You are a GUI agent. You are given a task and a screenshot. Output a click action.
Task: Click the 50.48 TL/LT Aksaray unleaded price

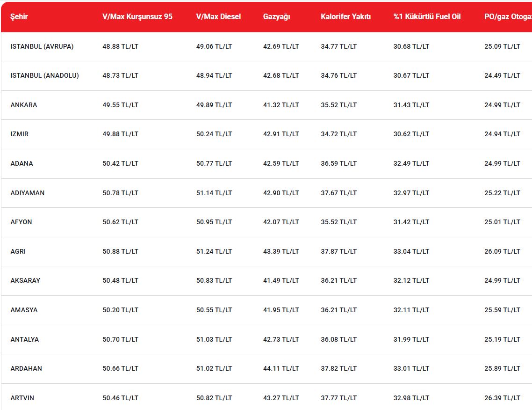tap(121, 280)
